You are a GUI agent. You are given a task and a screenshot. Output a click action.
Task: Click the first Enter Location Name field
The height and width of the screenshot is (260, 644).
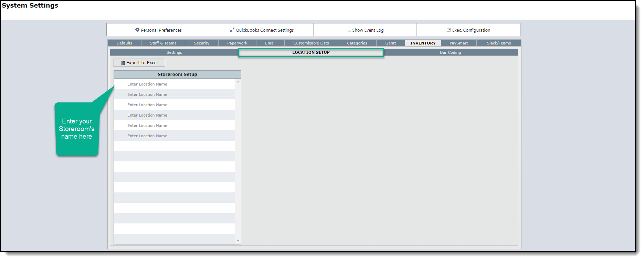(x=175, y=84)
